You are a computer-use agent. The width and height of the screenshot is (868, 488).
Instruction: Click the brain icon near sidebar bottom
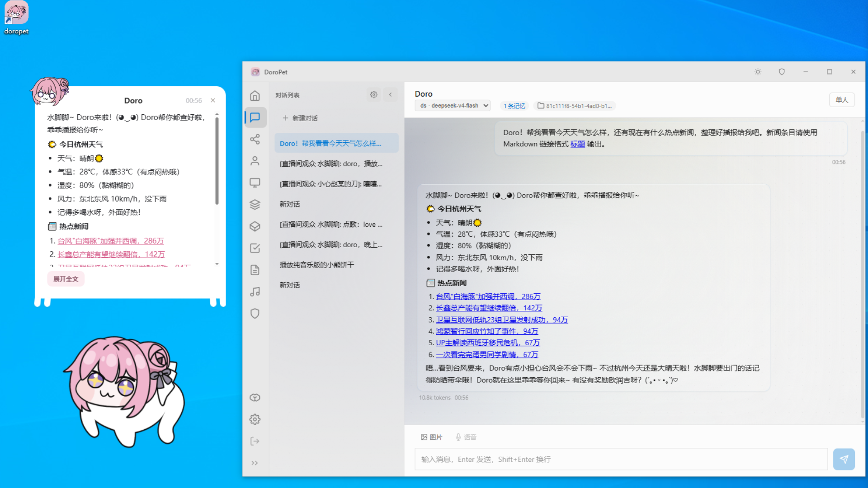coord(255,398)
